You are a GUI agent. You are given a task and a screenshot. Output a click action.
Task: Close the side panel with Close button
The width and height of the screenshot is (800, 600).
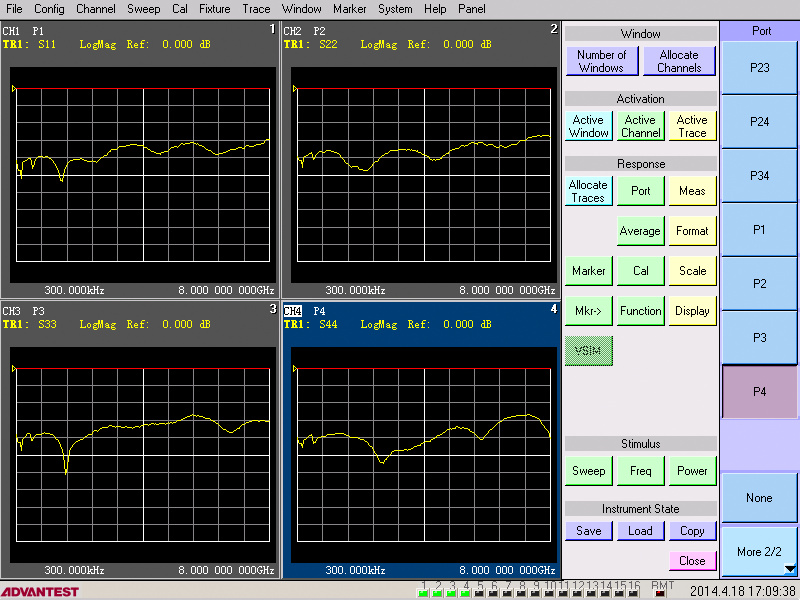(x=692, y=561)
